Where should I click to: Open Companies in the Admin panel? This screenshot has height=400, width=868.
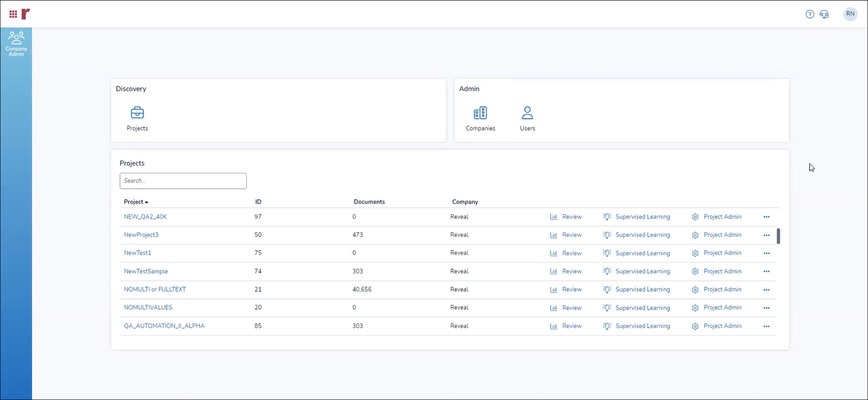[x=480, y=118]
